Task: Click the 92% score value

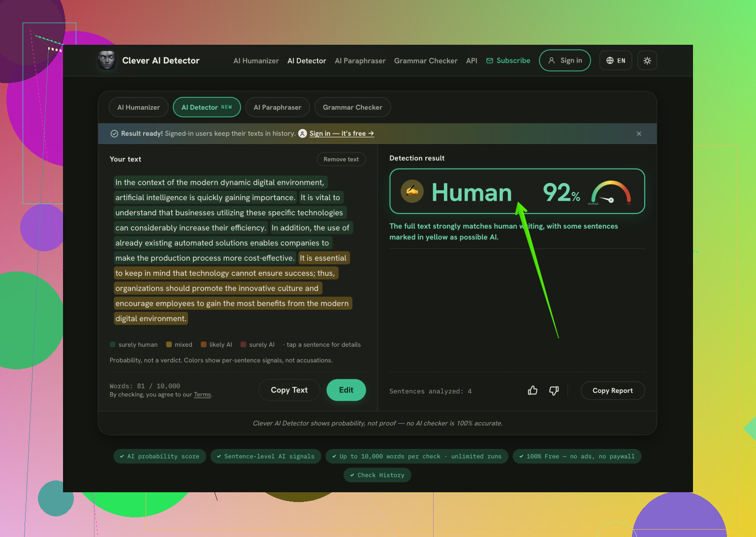Action: pyautogui.click(x=561, y=192)
